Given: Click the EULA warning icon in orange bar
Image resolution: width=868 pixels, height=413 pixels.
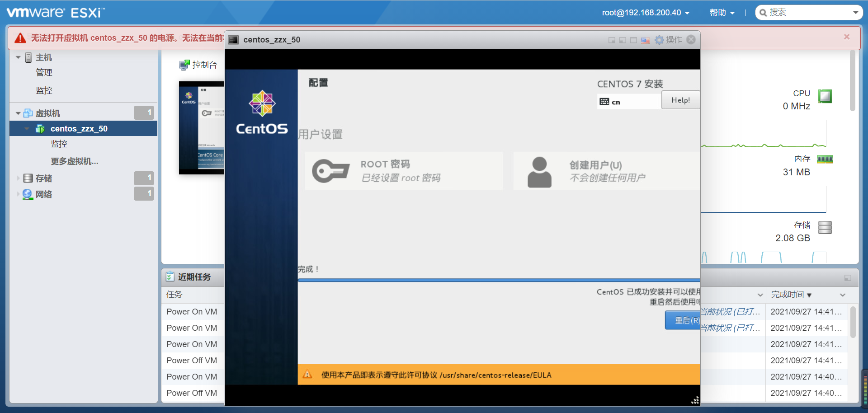Looking at the screenshot, I should 307,375.
